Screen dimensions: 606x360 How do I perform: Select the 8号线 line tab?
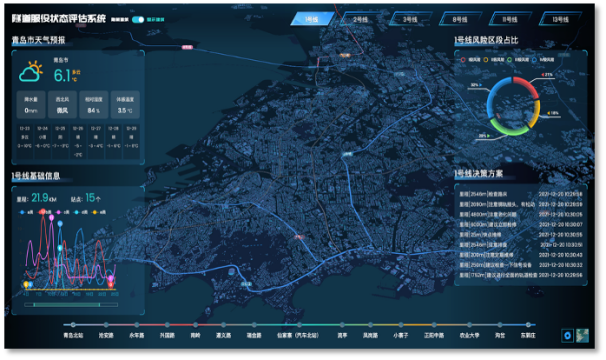point(460,19)
